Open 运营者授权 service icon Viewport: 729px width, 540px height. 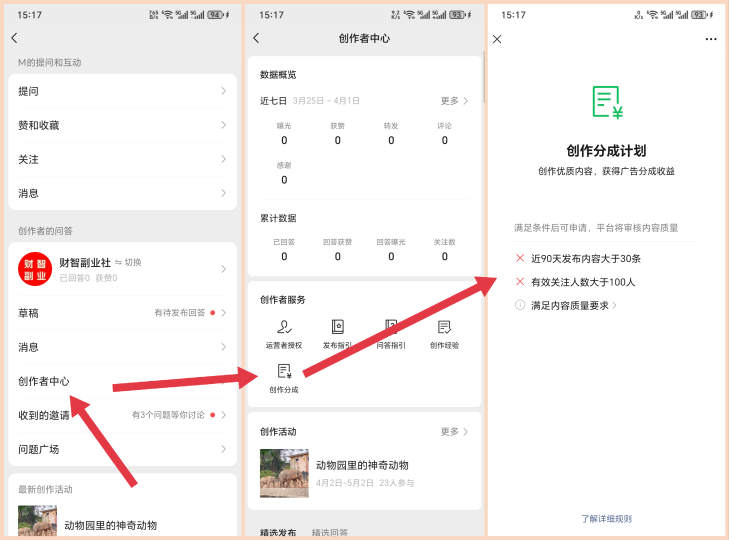[284, 334]
